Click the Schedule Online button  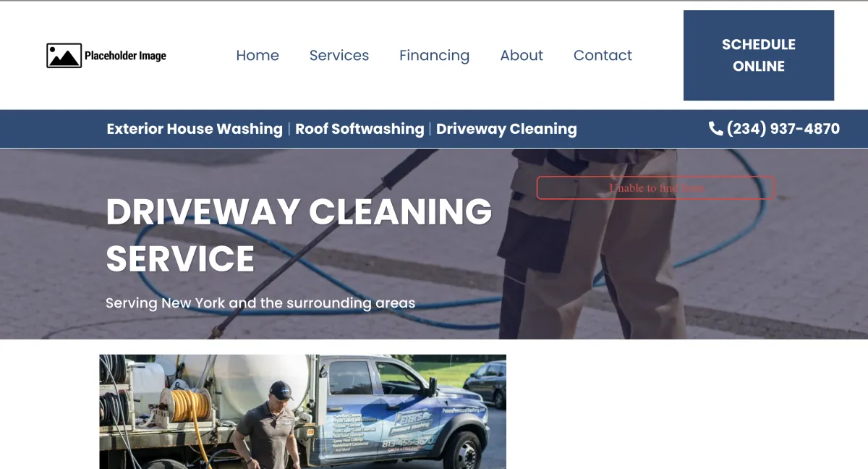pos(759,55)
